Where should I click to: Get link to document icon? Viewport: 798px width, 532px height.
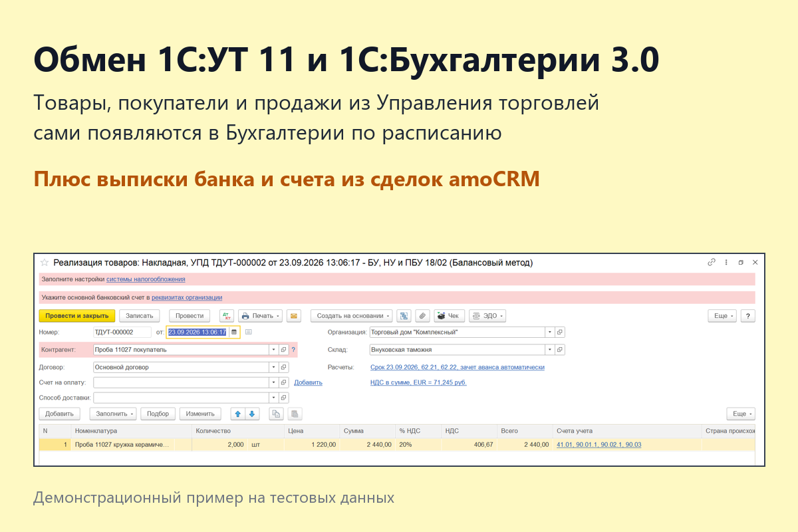tap(712, 263)
